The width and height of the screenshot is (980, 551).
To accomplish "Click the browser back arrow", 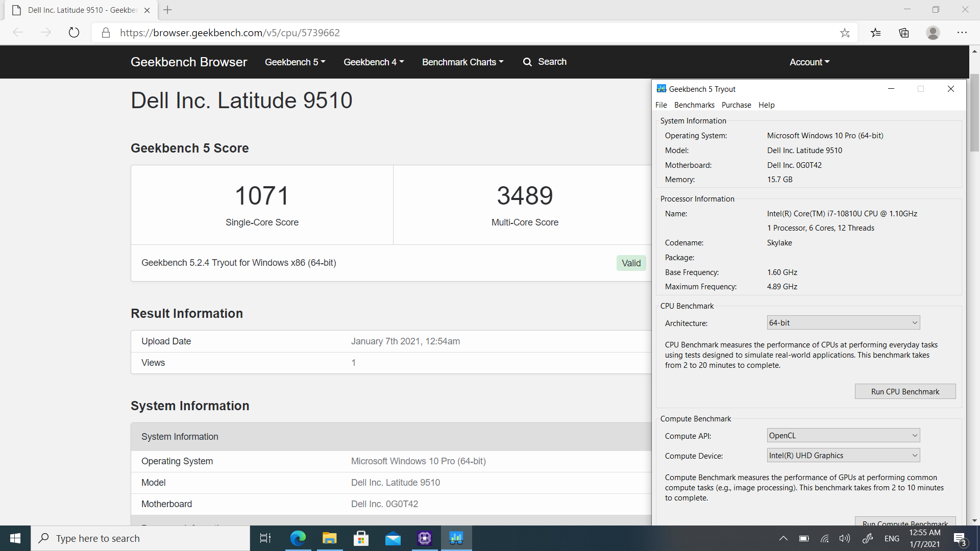I will tap(18, 33).
